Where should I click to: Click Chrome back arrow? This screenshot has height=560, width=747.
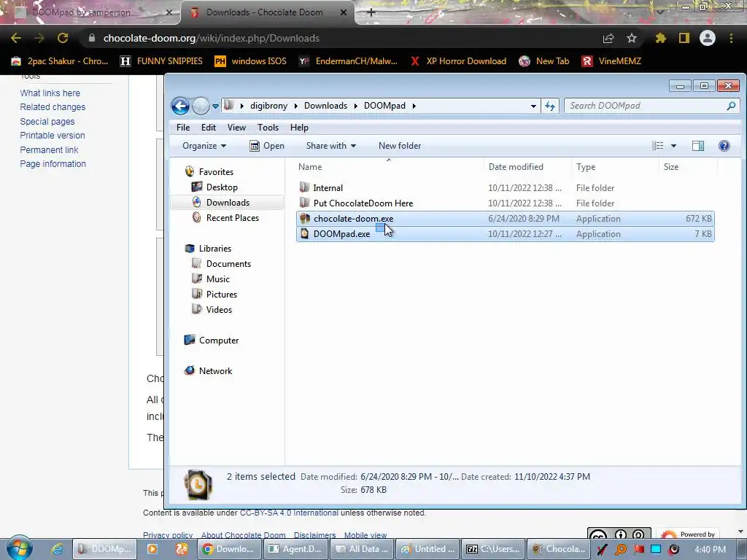[16, 38]
